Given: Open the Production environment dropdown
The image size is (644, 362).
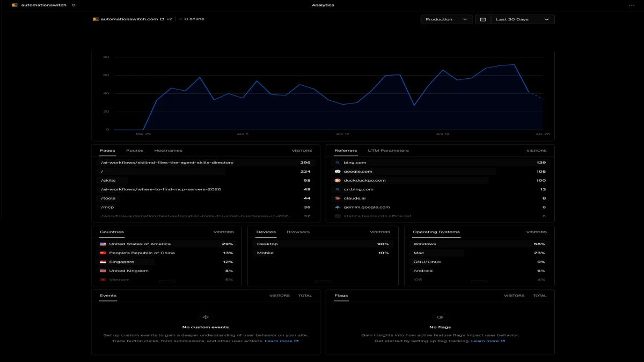Looking at the screenshot, I should (446, 19).
